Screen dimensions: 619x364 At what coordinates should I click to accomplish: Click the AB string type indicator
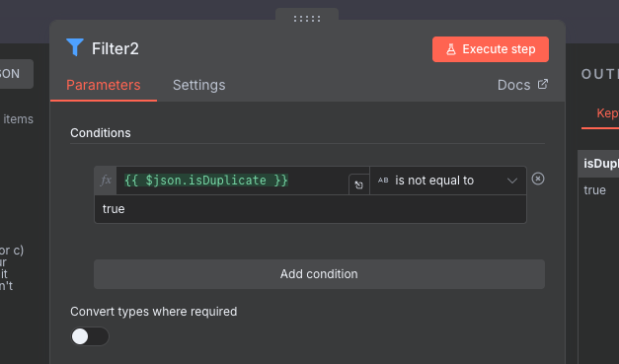point(383,181)
